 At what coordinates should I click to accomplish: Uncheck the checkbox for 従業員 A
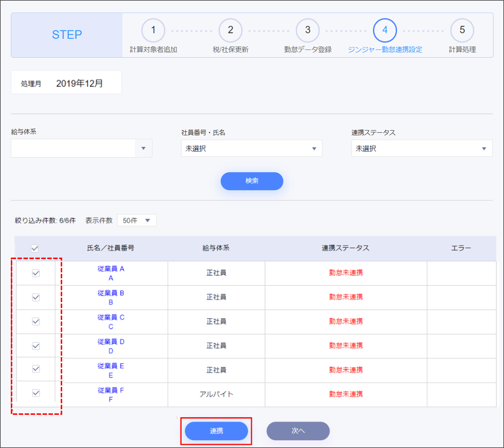pyautogui.click(x=36, y=273)
